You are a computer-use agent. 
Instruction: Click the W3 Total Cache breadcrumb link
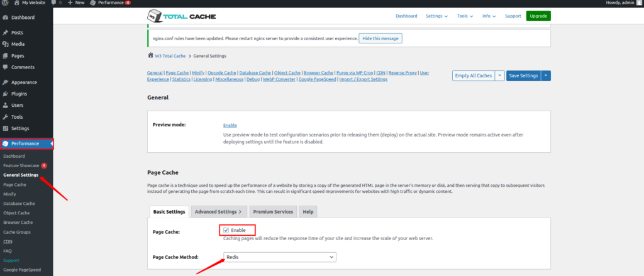coord(170,56)
